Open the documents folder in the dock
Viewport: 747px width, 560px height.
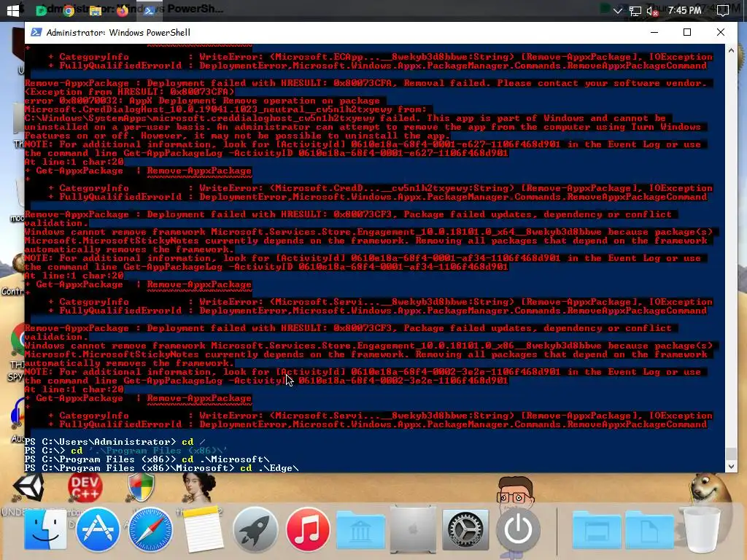pos(649,531)
